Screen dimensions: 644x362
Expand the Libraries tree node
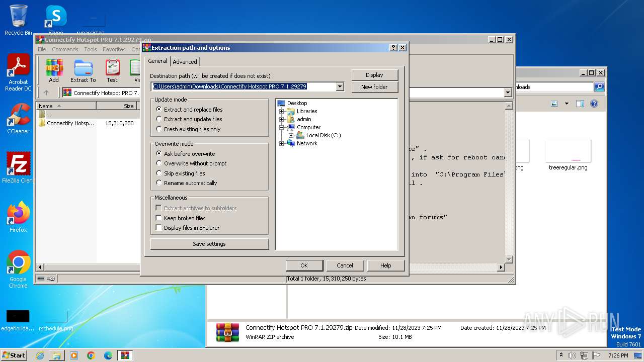[282, 111]
